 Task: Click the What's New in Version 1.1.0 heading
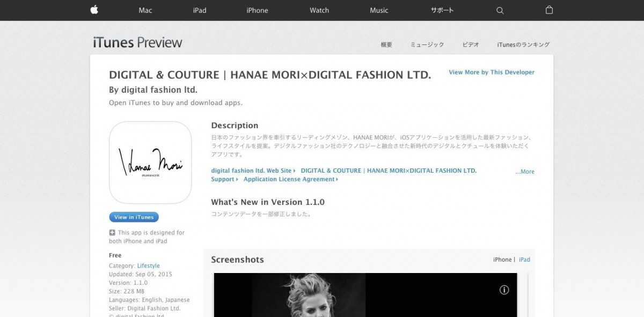268,202
